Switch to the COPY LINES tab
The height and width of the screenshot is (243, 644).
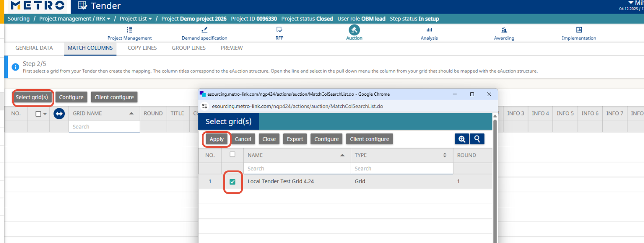coord(142,48)
